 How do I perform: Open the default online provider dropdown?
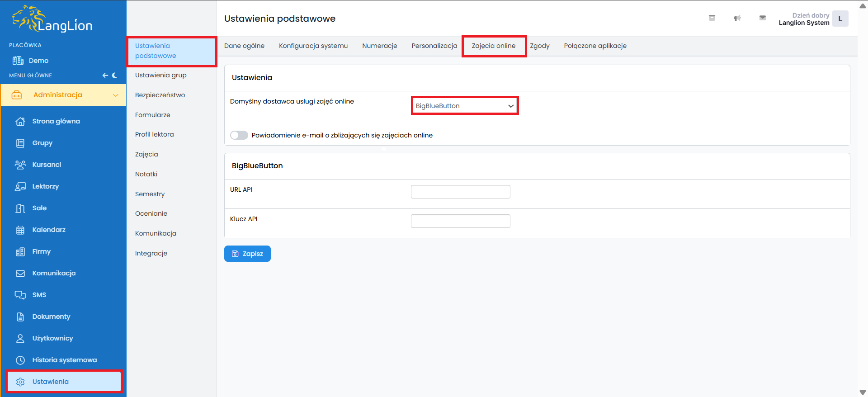coord(464,106)
